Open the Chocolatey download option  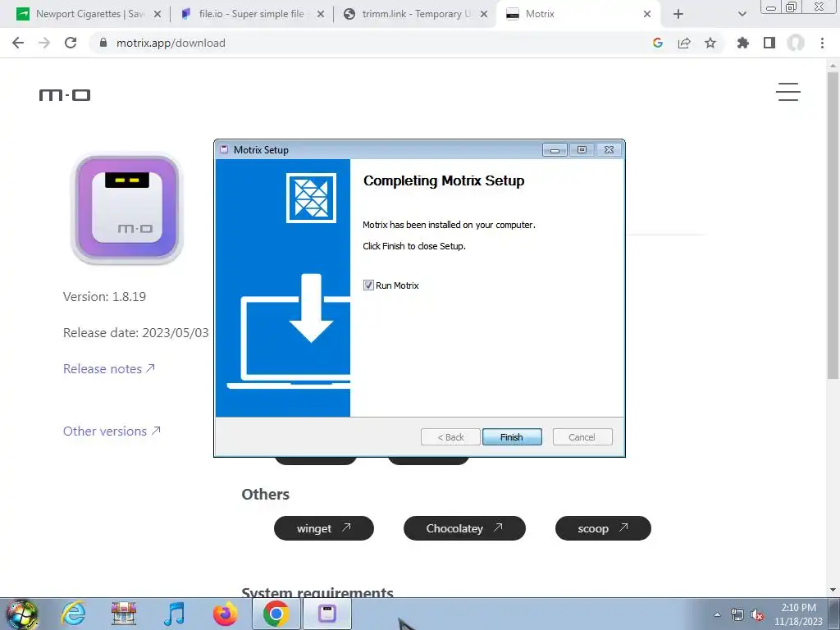click(464, 528)
